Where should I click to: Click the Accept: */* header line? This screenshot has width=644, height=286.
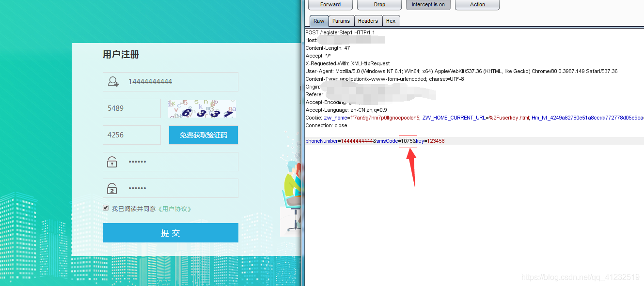click(318, 56)
